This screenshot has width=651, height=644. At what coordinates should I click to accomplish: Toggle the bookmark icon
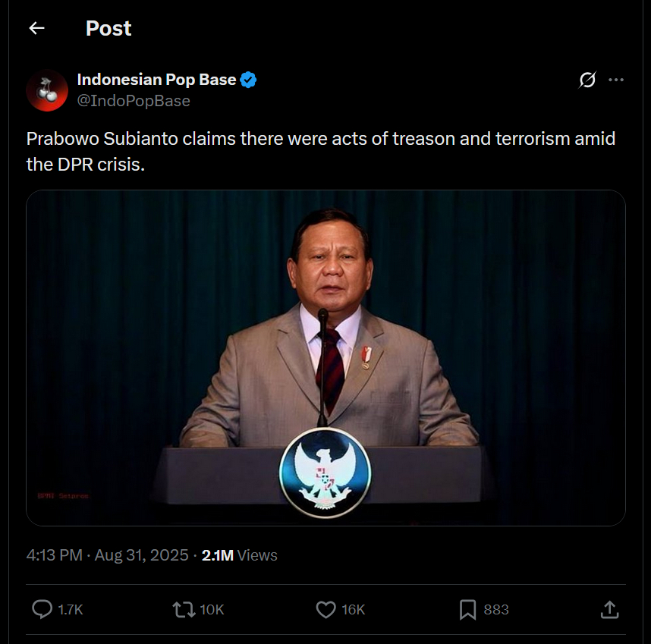tap(467, 609)
